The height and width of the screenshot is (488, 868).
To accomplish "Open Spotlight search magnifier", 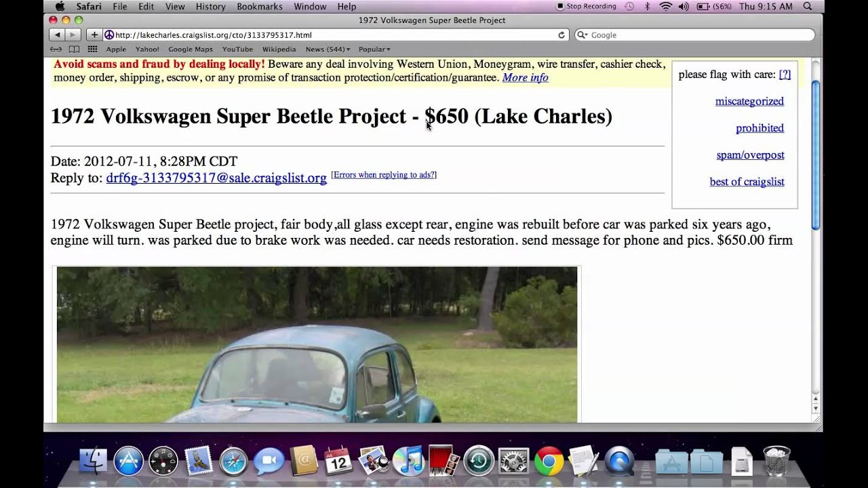I will click(807, 7).
